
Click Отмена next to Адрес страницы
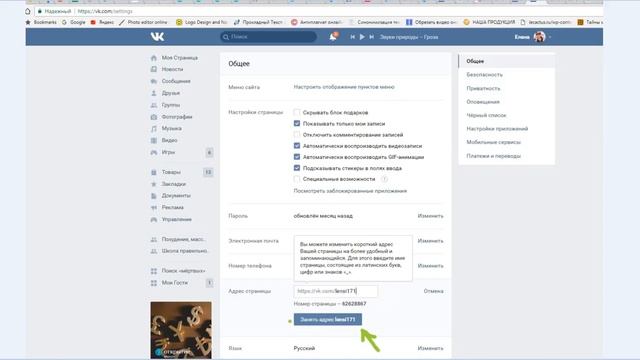[x=433, y=291]
